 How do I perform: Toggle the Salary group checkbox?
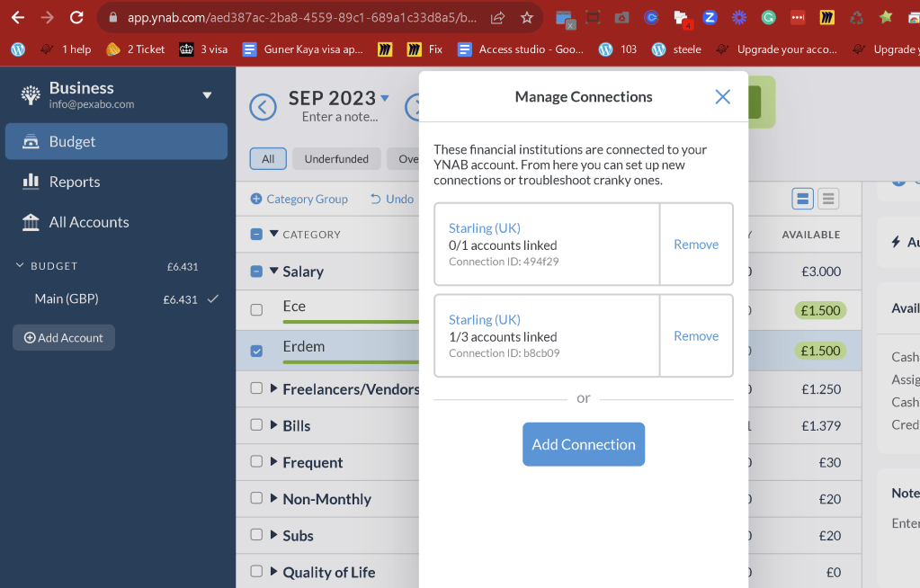tap(256, 272)
